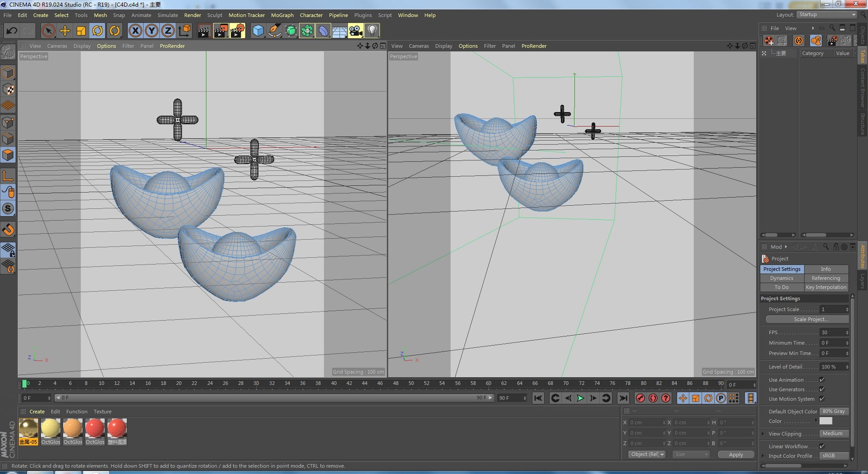Open the greyed Size dropdown in coordinates
Viewport: 868px width, 474px height.
691,455
